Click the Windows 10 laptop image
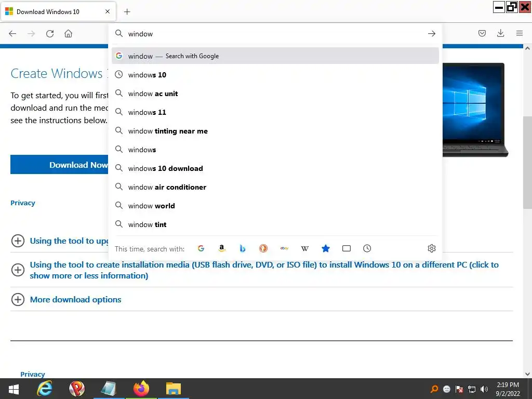Viewport: 532px width, 399px height. [x=475, y=109]
